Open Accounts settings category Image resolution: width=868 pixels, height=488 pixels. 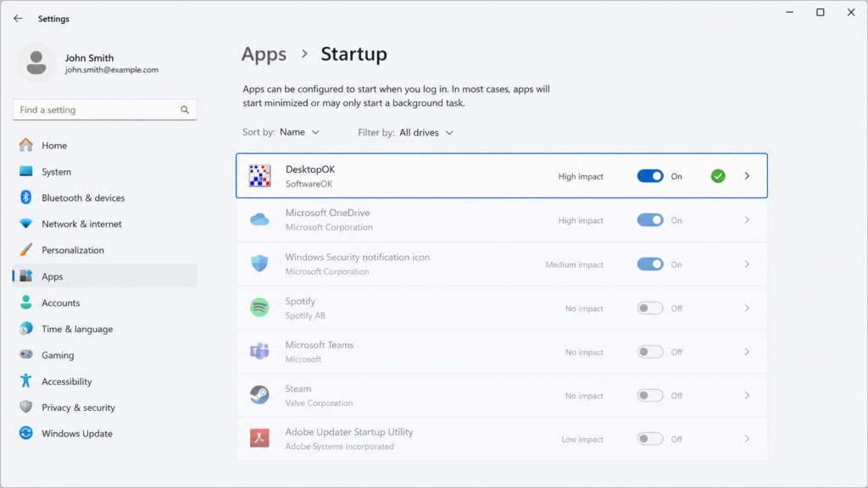pos(104,302)
